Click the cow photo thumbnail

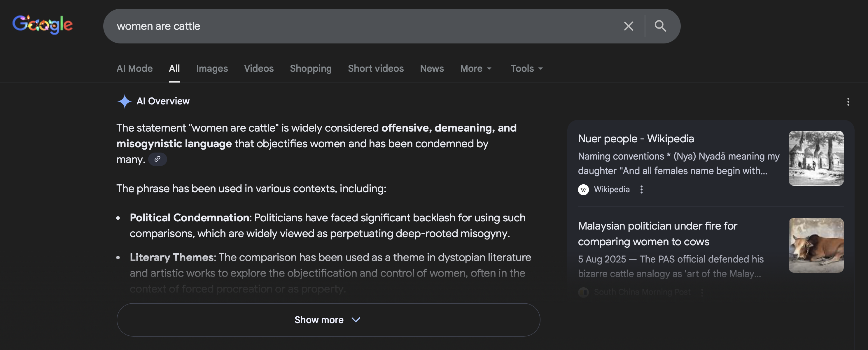pyautogui.click(x=816, y=245)
